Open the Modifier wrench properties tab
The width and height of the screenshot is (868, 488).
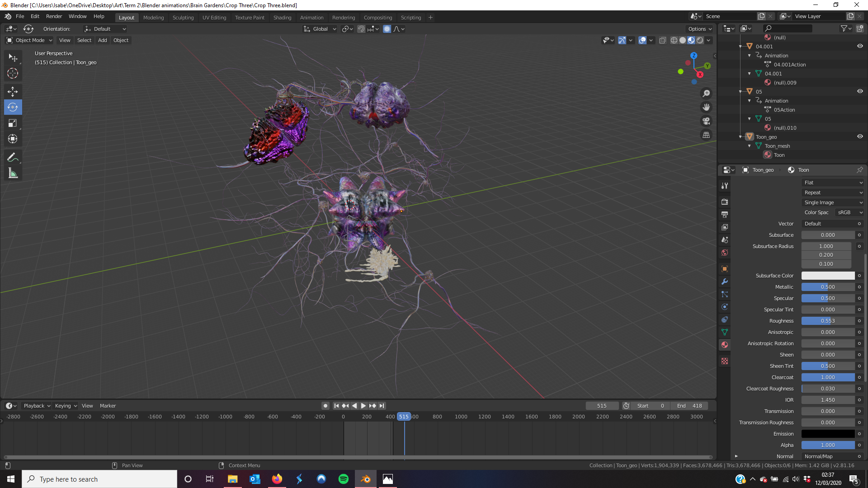(x=725, y=282)
